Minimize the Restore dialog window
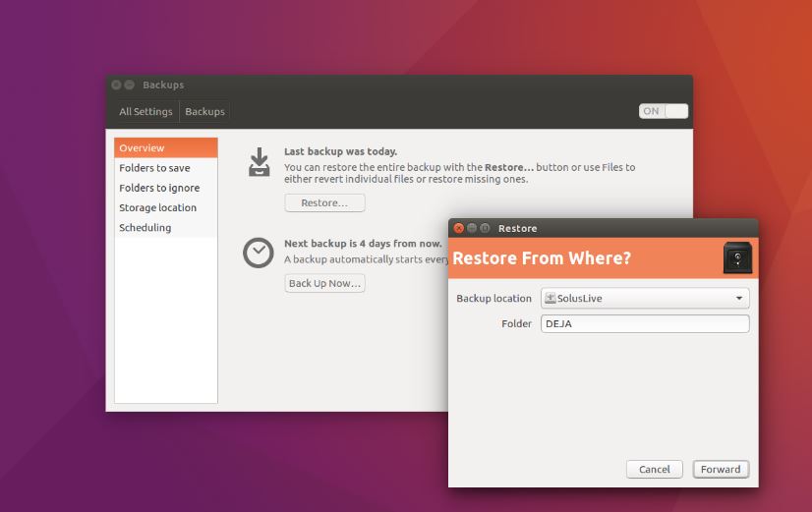This screenshot has width=812, height=512. click(472, 228)
